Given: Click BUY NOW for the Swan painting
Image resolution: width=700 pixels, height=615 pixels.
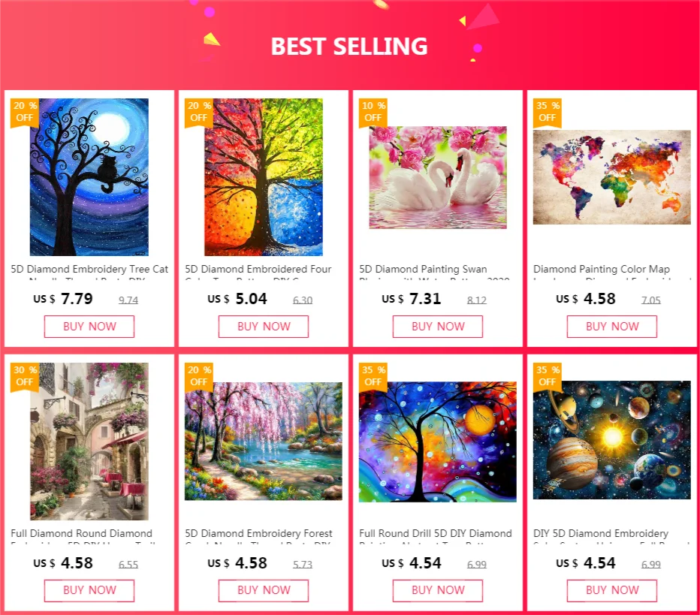Looking at the screenshot, I should [438, 327].
